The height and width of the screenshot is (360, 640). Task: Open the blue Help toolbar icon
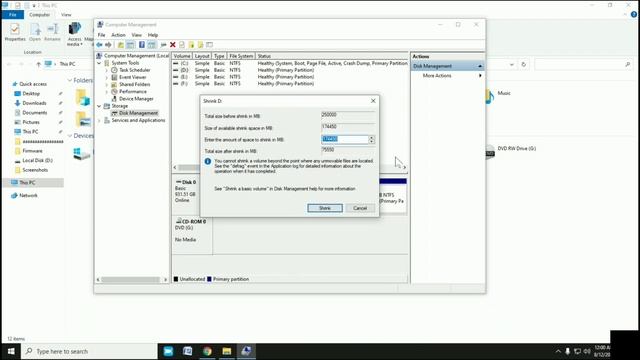pyautogui.click(x=142, y=44)
